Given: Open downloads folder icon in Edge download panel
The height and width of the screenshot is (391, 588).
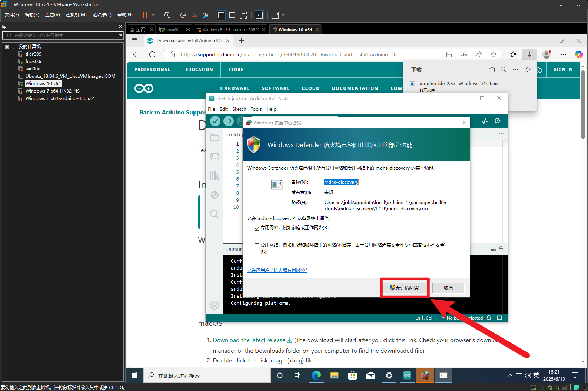Looking at the screenshot, I should point(492,70).
